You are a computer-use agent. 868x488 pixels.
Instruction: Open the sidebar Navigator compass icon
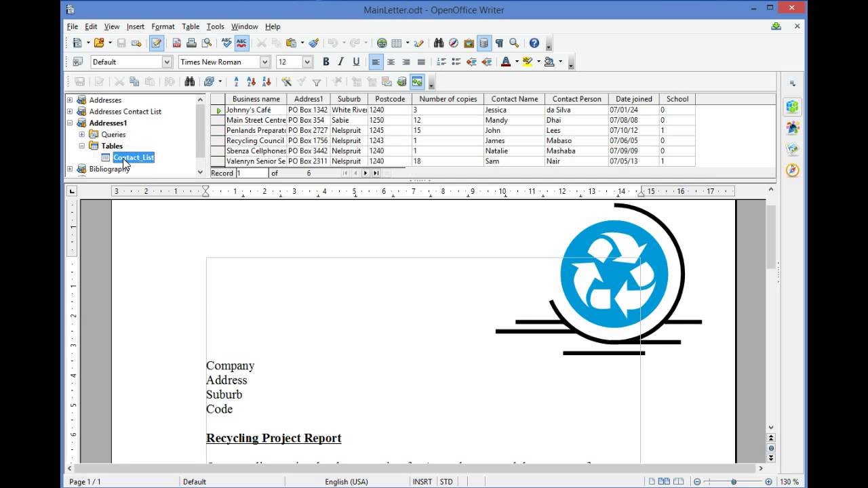tap(792, 169)
